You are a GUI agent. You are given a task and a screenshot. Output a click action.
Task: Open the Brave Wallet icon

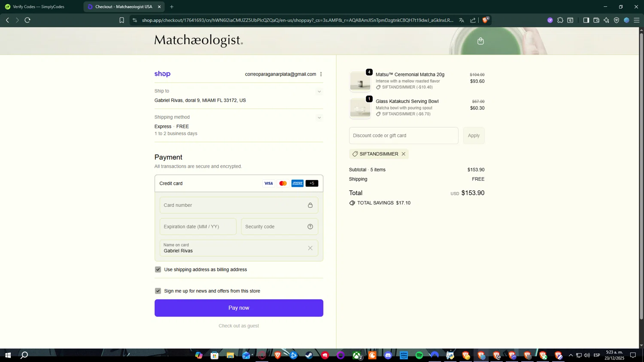point(596,20)
